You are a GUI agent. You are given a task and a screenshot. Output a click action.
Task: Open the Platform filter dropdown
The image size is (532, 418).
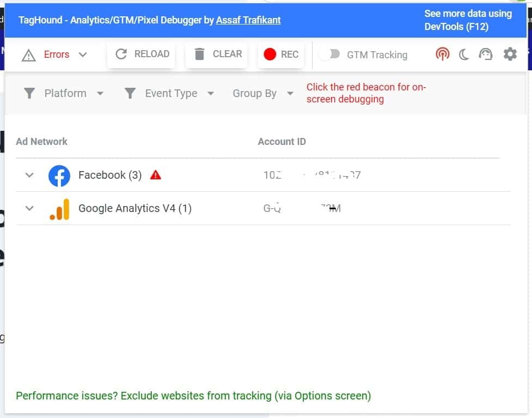[x=100, y=93]
